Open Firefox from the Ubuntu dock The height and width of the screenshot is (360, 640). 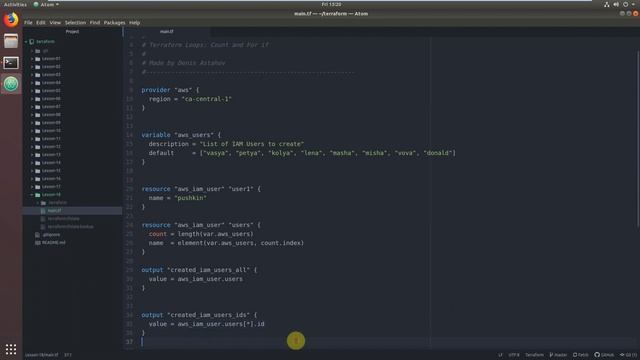click(x=11, y=20)
